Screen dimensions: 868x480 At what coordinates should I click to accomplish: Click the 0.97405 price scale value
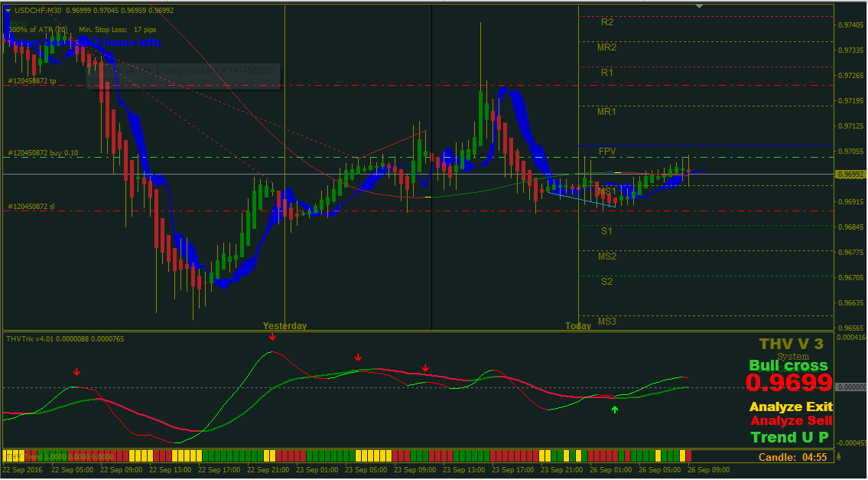tap(851, 25)
